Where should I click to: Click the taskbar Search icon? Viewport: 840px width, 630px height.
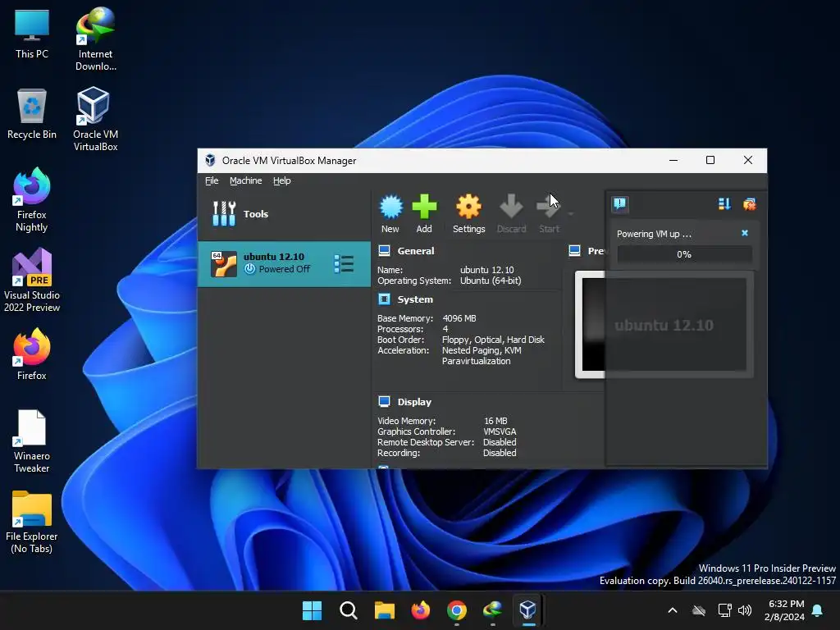tap(348, 610)
